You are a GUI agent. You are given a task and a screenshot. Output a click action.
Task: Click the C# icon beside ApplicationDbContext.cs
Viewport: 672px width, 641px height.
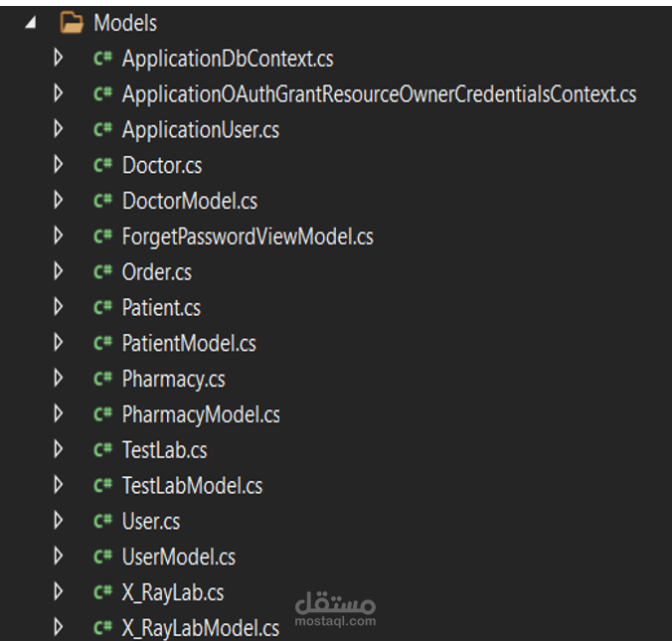pos(101,59)
